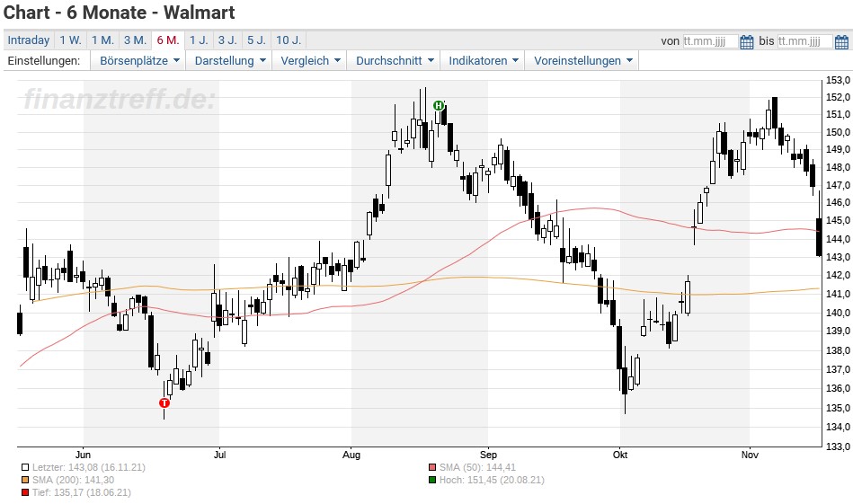This screenshot has height=504, width=853.
Task: Click the green H high marker on chart
Action: point(439,105)
